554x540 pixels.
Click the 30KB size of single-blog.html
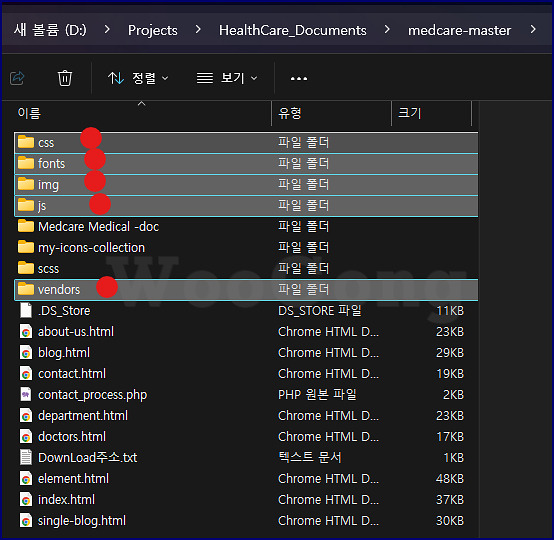[450, 521]
